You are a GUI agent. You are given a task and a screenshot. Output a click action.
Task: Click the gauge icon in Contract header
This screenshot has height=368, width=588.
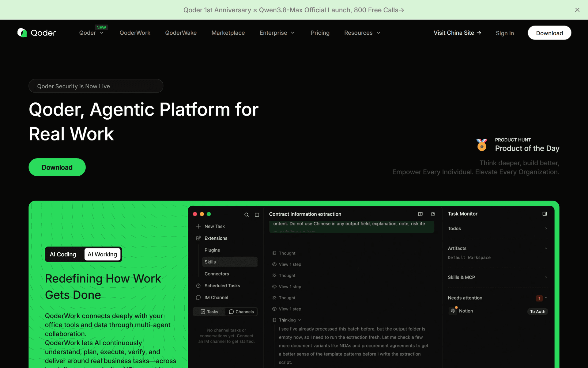point(433,214)
